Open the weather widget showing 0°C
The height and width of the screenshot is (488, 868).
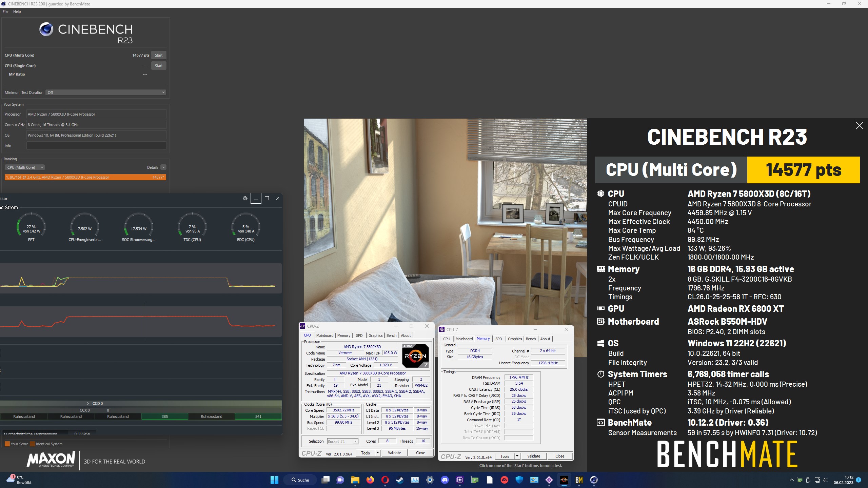[x=20, y=480]
